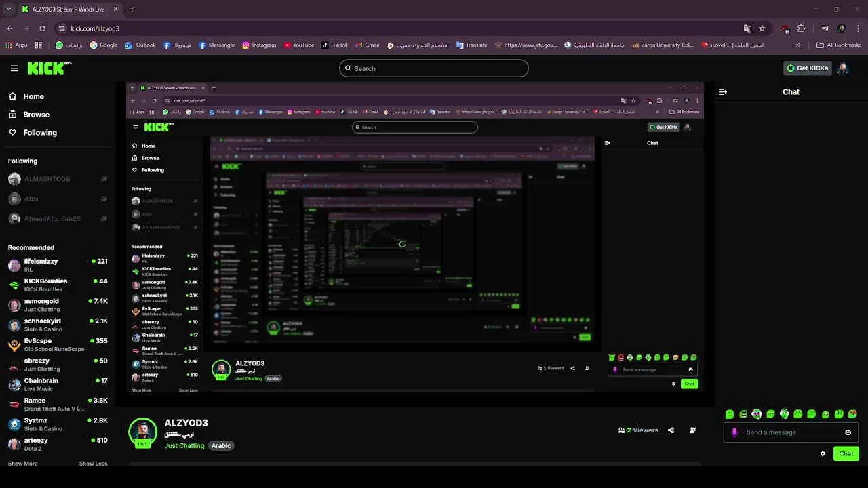This screenshot has height=488, width=868.
Task: Open the translate page icon in address bar
Action: click(747, 28)
